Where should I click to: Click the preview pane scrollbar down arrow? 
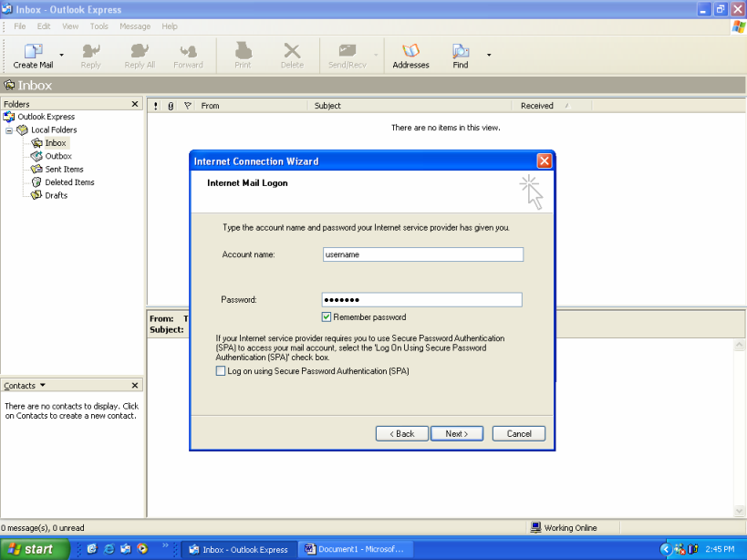tap(739, 511)
